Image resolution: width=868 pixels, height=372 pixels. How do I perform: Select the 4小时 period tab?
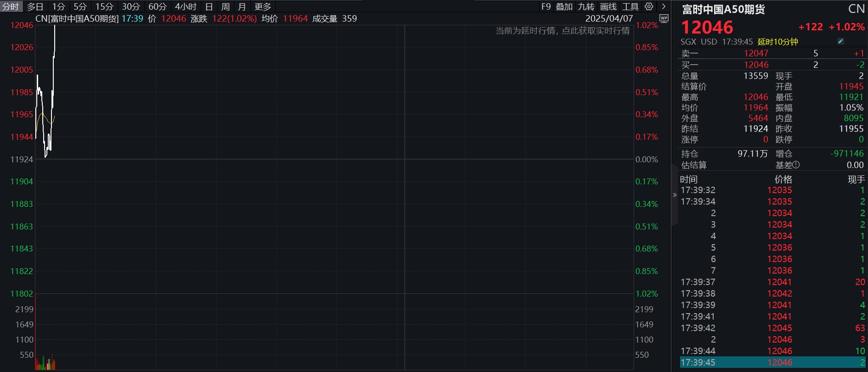coord(186,6)
